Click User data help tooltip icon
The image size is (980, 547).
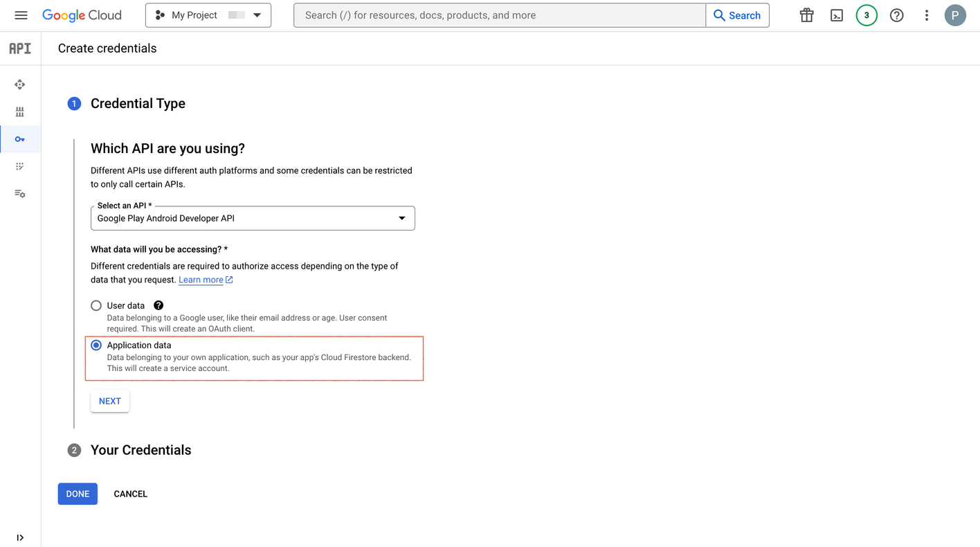[158, 305]
